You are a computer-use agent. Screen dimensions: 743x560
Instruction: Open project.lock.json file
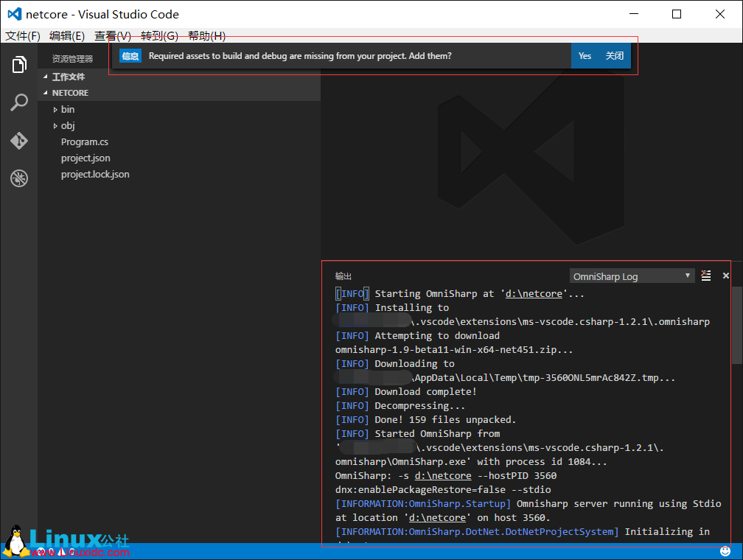coord(95,175)
